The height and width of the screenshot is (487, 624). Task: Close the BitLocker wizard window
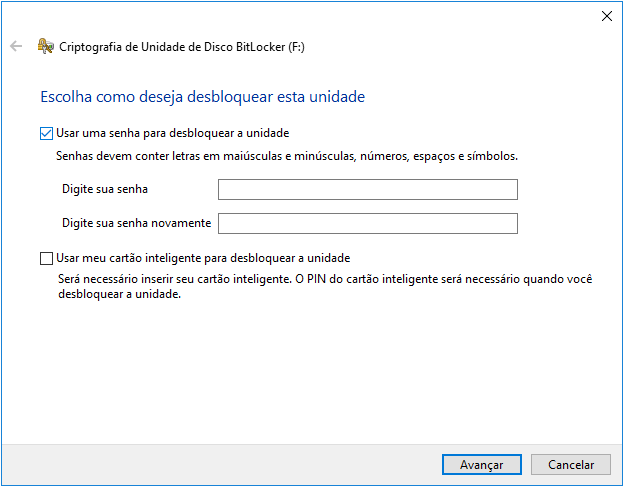(606, 15)
